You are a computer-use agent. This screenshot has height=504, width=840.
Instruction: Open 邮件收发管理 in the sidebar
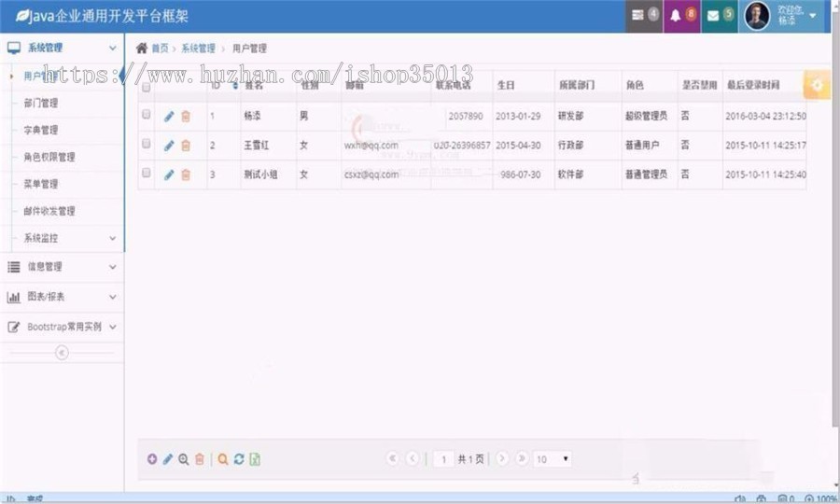click(x=49, y=211)
